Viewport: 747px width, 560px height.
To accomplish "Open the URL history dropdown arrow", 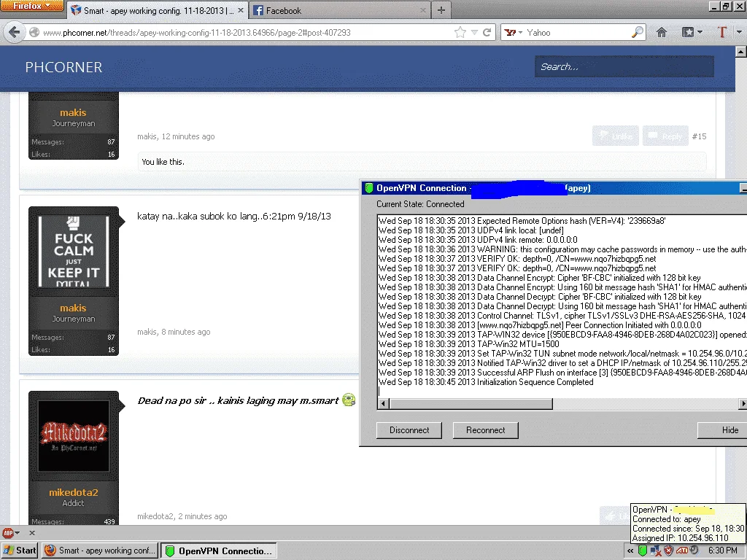I will [474, 32].
